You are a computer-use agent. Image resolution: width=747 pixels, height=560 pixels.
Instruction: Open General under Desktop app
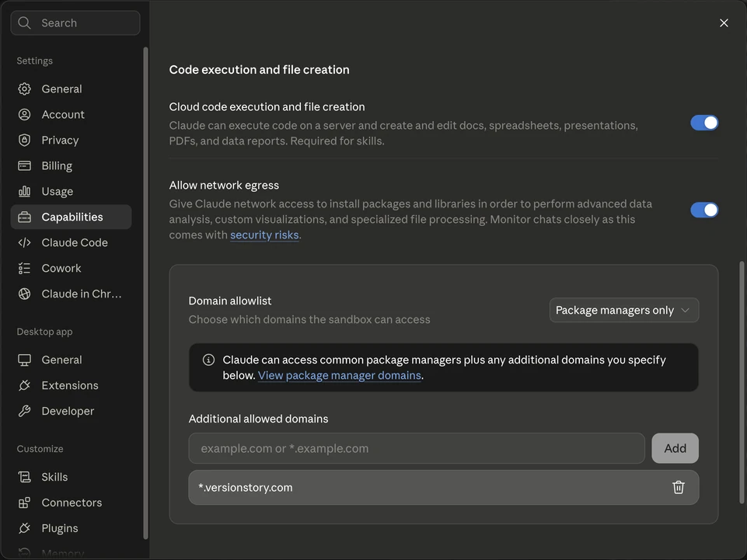point(71,360)
